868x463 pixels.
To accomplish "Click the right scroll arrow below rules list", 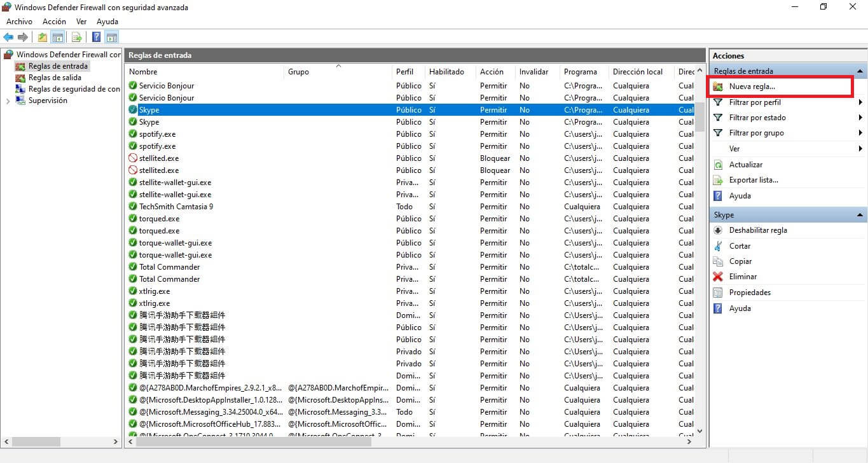I will click(x=689, y=441).
